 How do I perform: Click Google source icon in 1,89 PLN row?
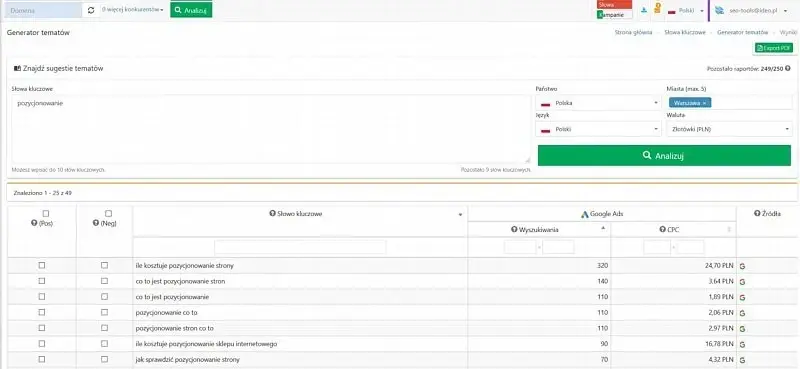742,298
